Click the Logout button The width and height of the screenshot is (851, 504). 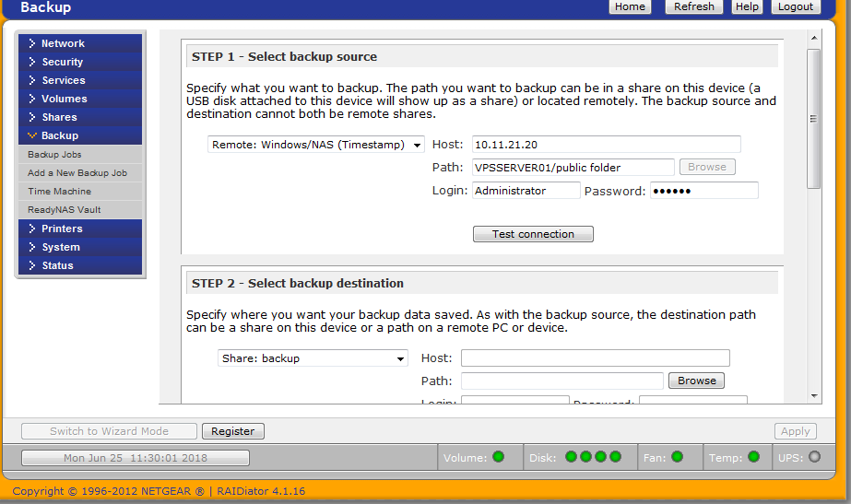click(795, 6)
